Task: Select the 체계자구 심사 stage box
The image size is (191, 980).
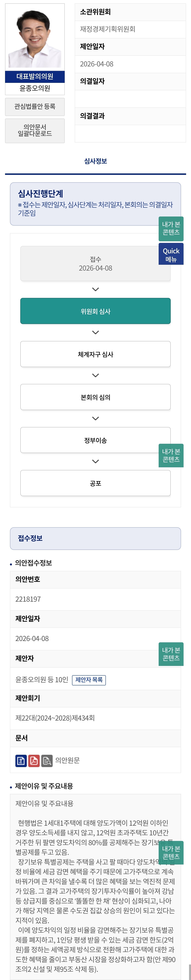Action: tap(95, 354)
